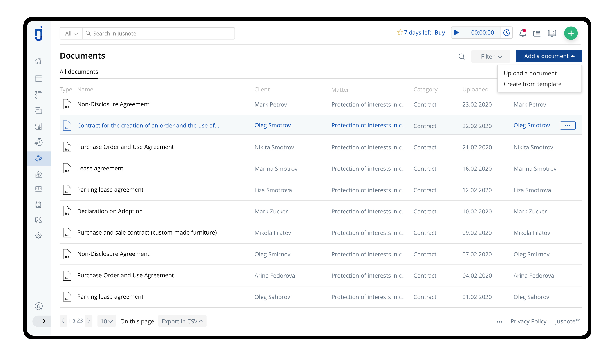The height and width of the screenshot is (364, 615).
Task: Click the green plus quick-add button
Action: 571,33
